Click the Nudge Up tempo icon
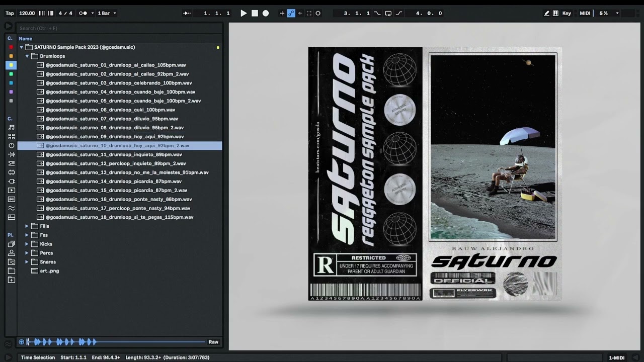 pyautogui.click(x=50, y=14)
